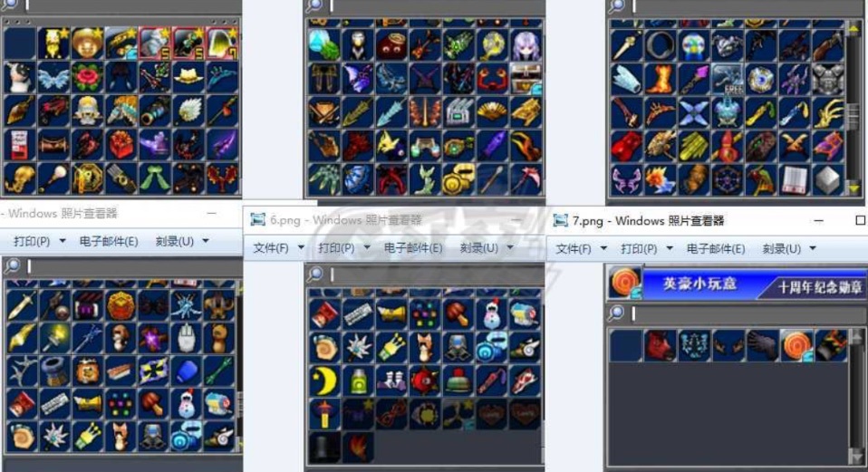
Task: Select the dragon item labeled FREE
Action: click(728, 79)
